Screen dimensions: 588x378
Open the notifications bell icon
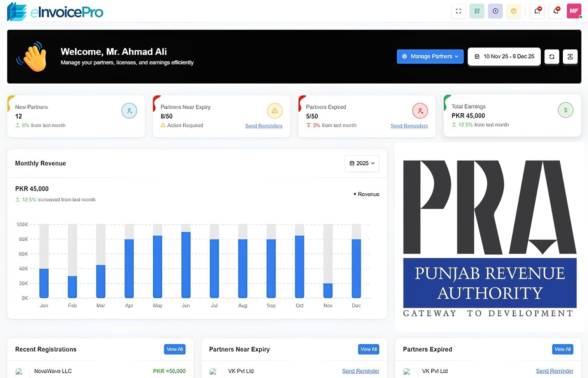[556, 11]
